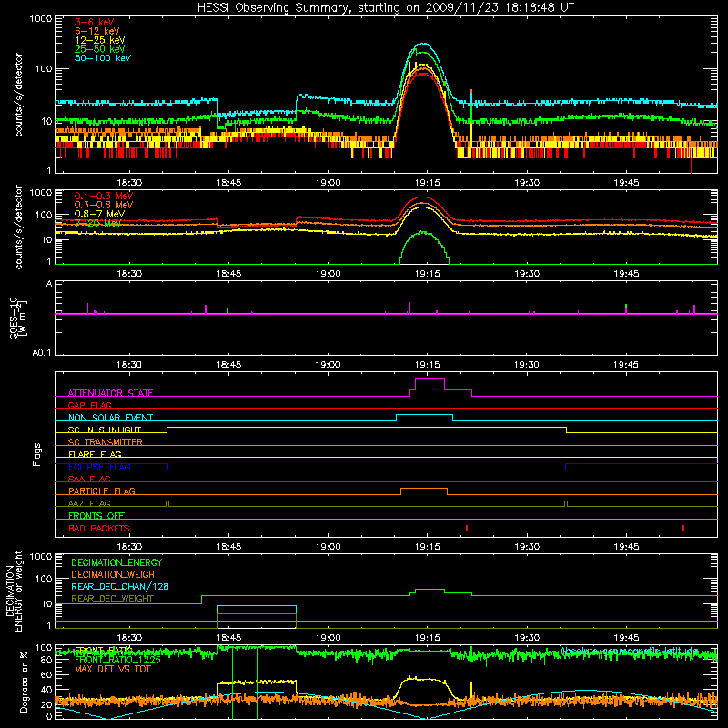This screenshot has width=728, height=728.
Task: Pick the 50-100 keV legend label
Action: pyautogui.click(x=103, y=58)
